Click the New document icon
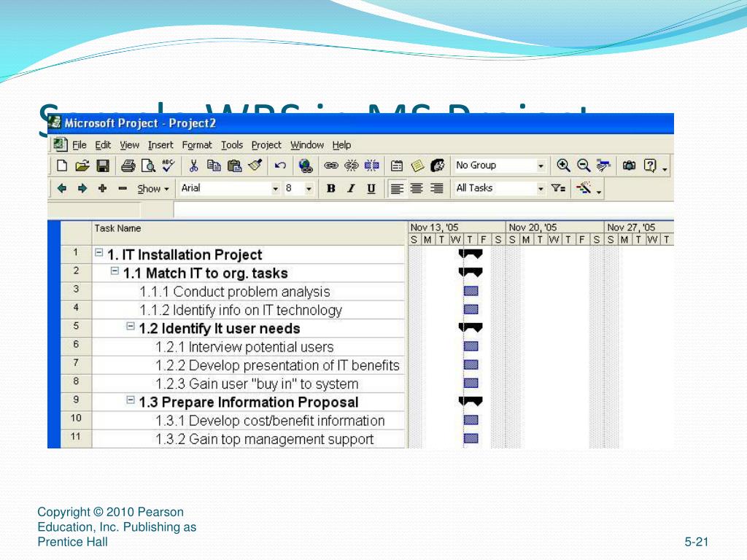Viewport: 747px width, 560px height. pos(61,166)
